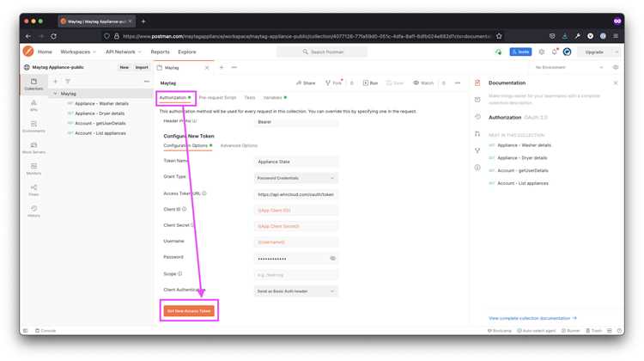The height and width of the screenshot is (361, 644).
Task: Open a new tab with plus icon
Action: pos(222,67)
